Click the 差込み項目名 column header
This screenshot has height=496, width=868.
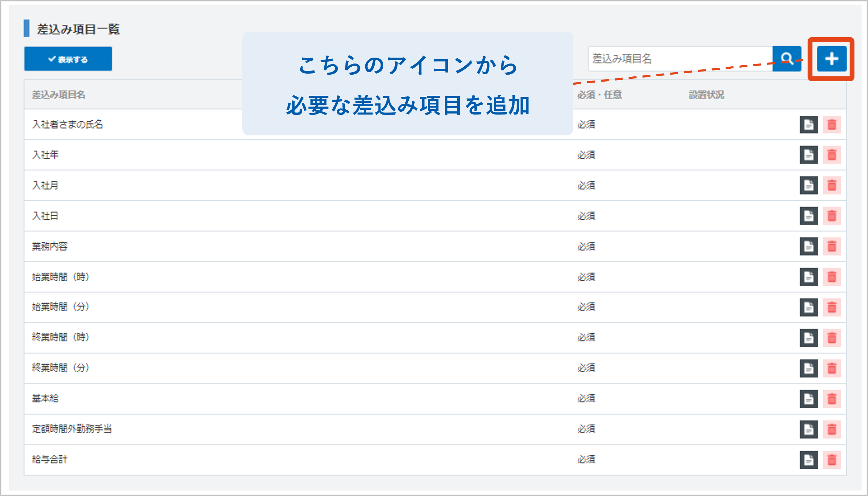tap(58, 95)
